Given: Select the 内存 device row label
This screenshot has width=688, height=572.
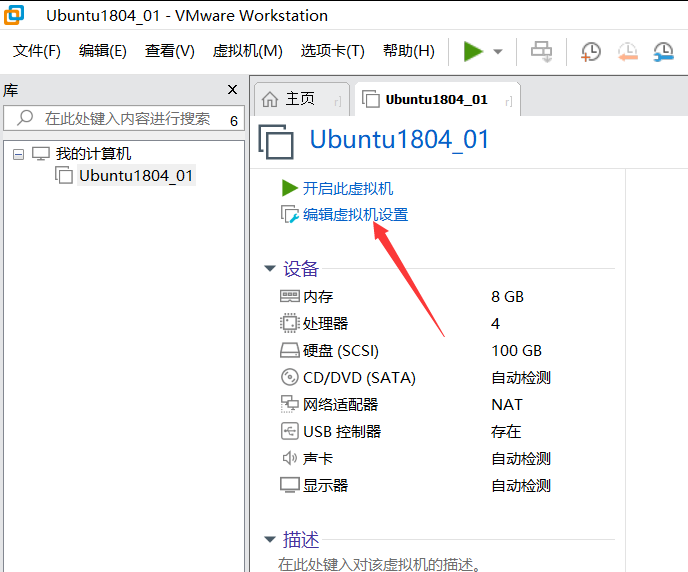Looking at the screenshot, I should [319, 297].
